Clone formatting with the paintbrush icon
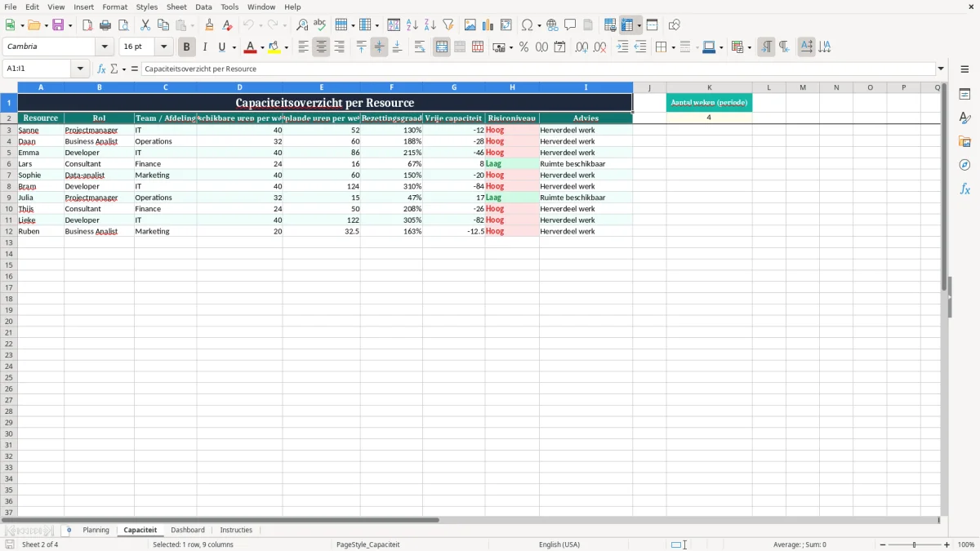The height and width of the screenshot is (551, 980). (x=209, y=25)
